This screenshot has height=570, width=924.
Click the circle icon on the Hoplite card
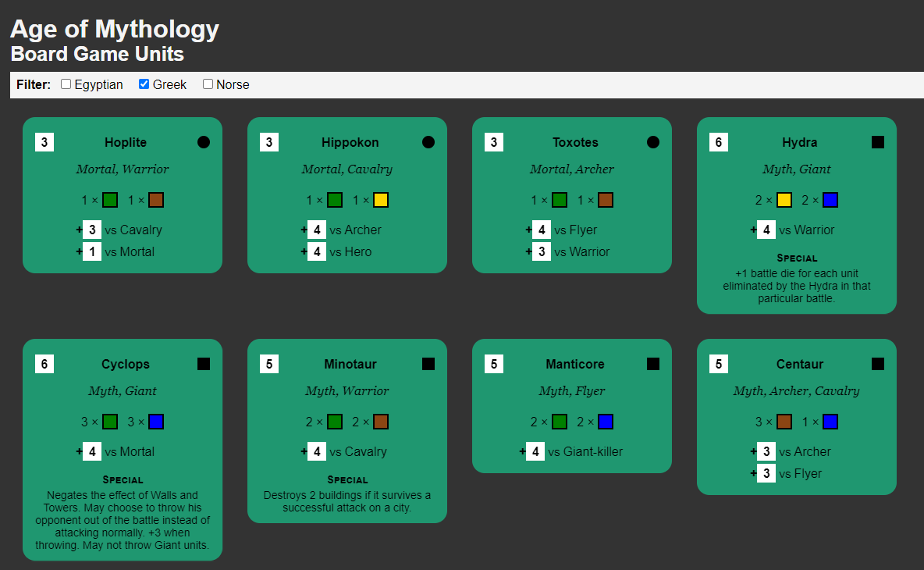[204, 142]
